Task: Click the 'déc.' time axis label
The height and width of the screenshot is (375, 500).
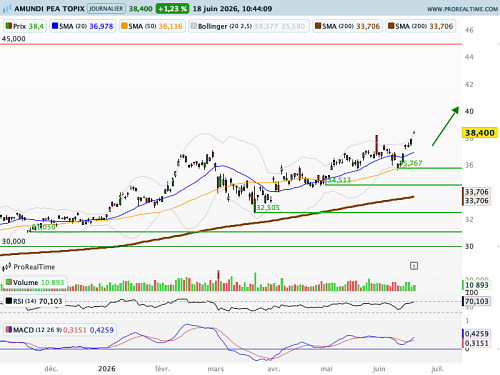Action: 51,369
